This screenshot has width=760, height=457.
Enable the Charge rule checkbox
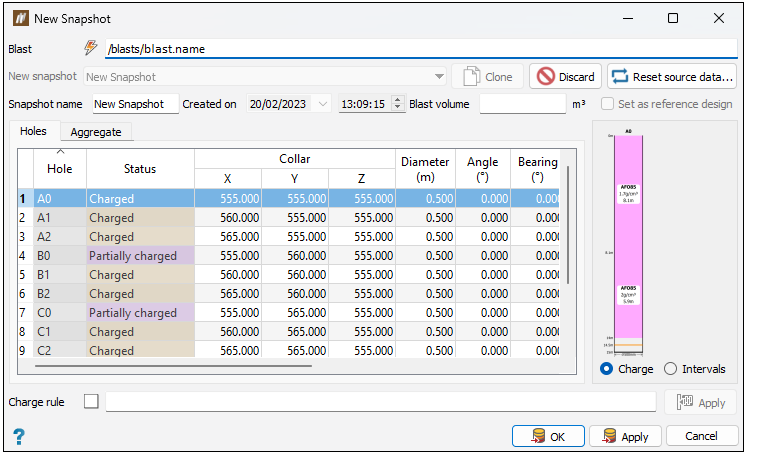point(91,401)
